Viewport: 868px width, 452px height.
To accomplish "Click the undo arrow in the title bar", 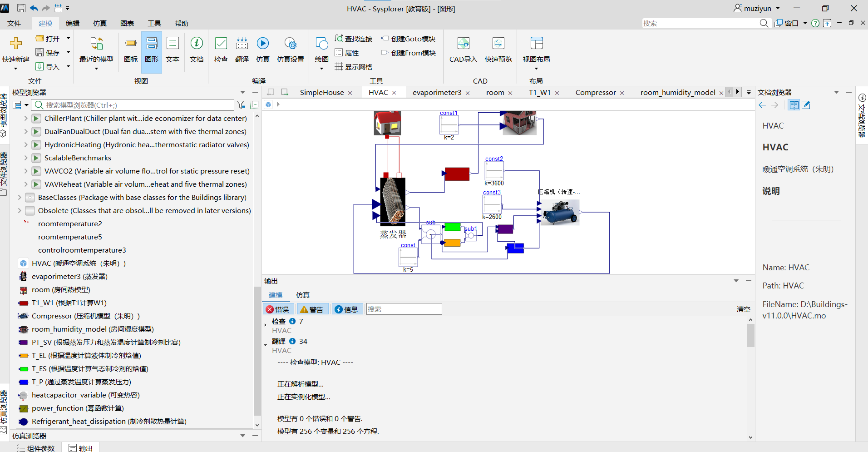I will click(x=34, y=8).
